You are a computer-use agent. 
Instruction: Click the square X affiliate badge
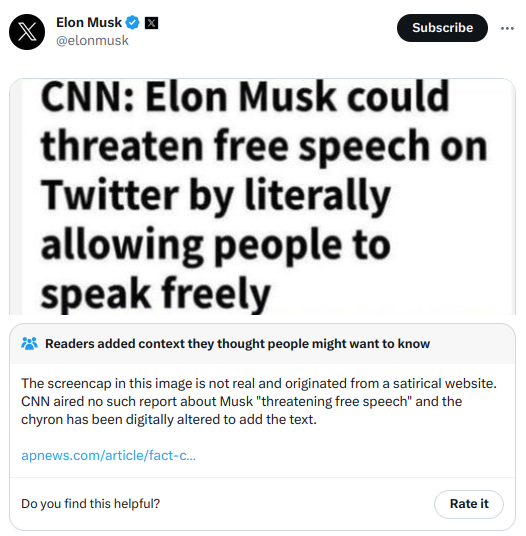pyautogui.click(x=151, y=23)
